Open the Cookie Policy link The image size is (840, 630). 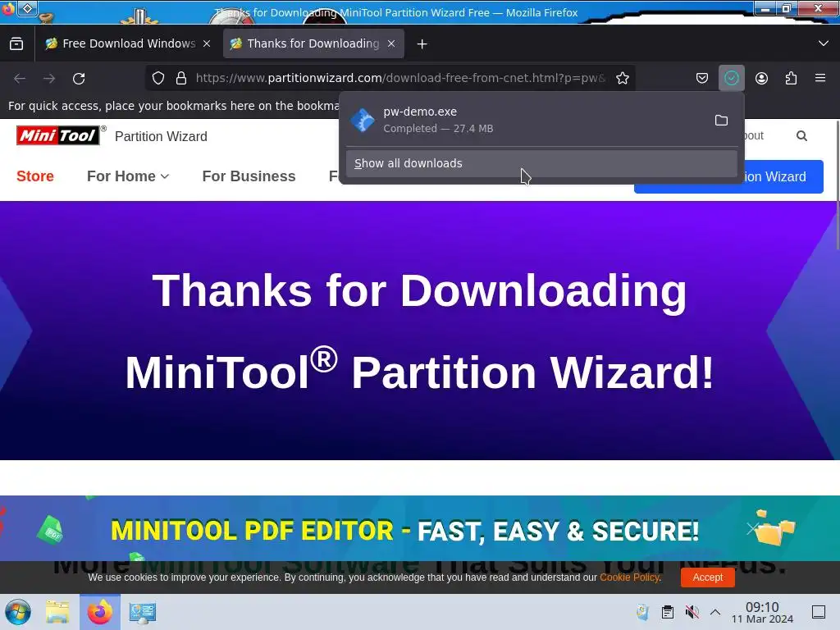(x=629, y=577)
